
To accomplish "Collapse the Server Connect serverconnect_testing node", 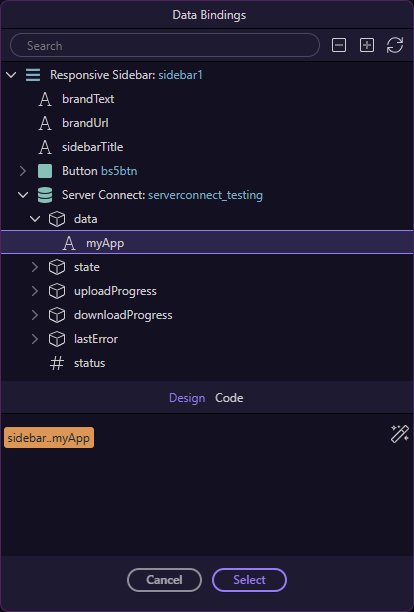I will tap(23, 195).
